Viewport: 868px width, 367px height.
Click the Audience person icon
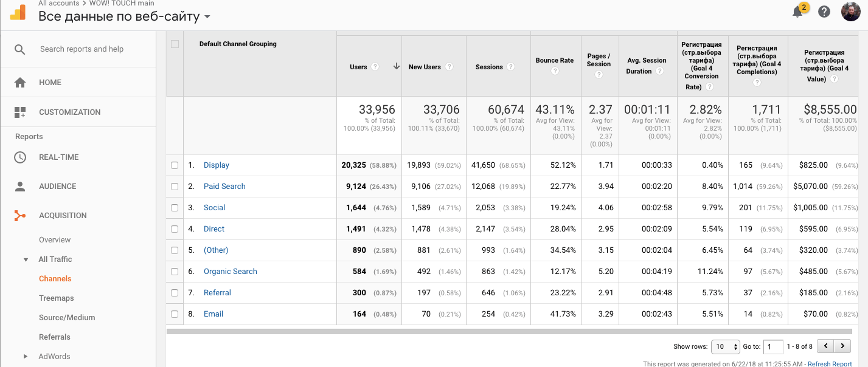[20, 187]
